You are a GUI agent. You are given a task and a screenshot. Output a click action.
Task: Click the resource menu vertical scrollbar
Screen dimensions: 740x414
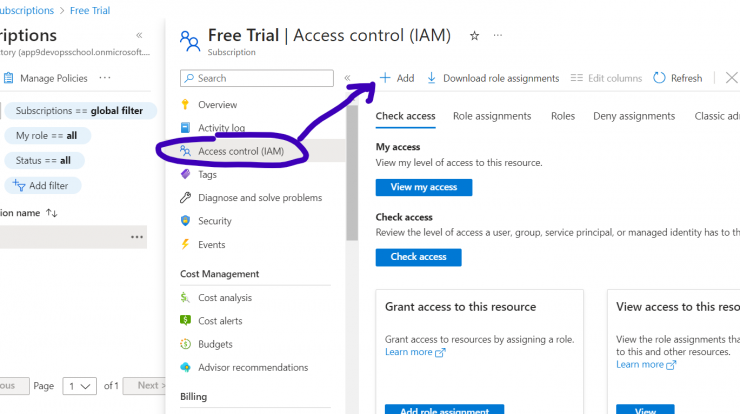352,172
